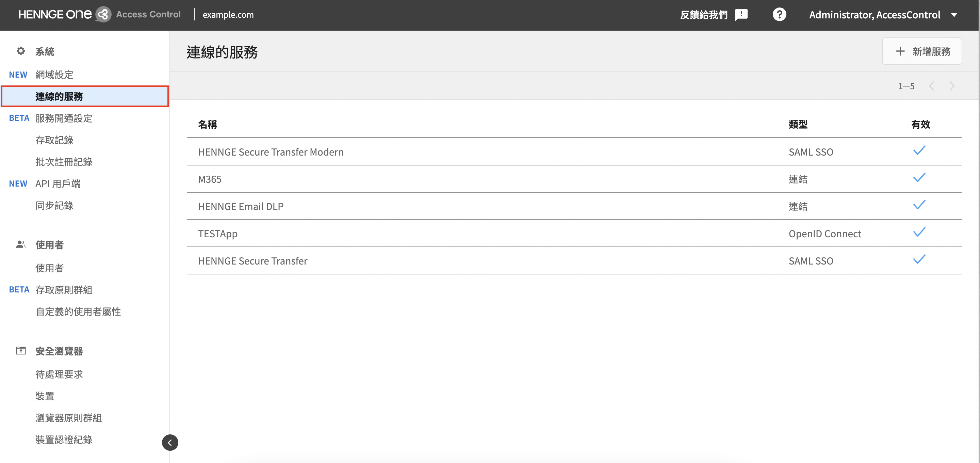Go to previous page chevron
Image resolution: width=980 pixels, height=463 pixels.
tap(932, 86)
